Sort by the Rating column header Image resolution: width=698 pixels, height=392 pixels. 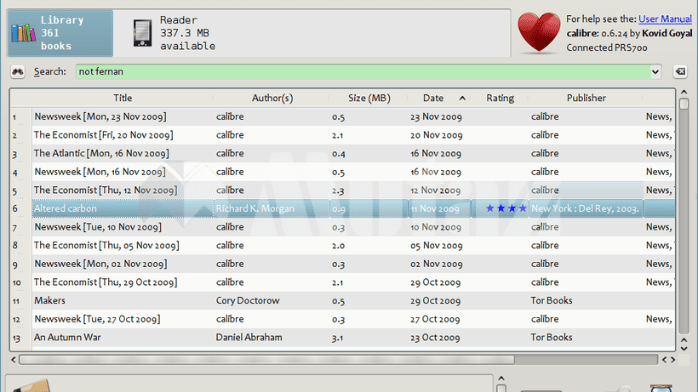click(x=500, y=98)
